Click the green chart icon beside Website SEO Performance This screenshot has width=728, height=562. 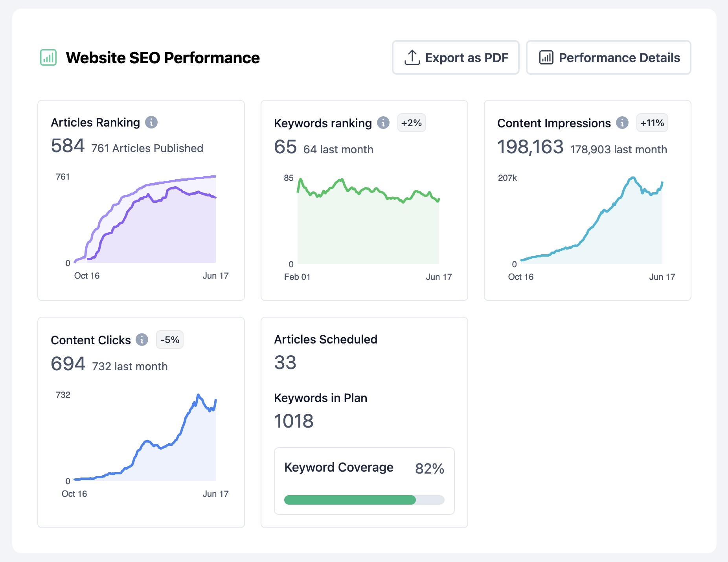pos(48,57)
